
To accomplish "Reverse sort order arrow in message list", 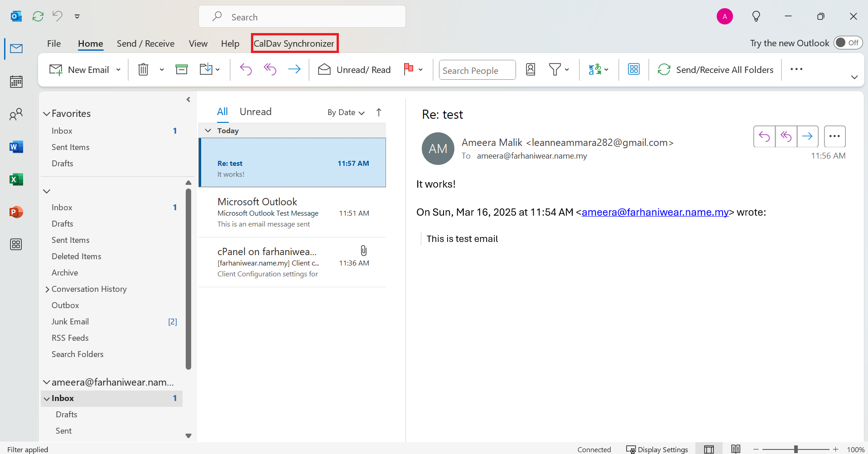I will coord(379,112).
